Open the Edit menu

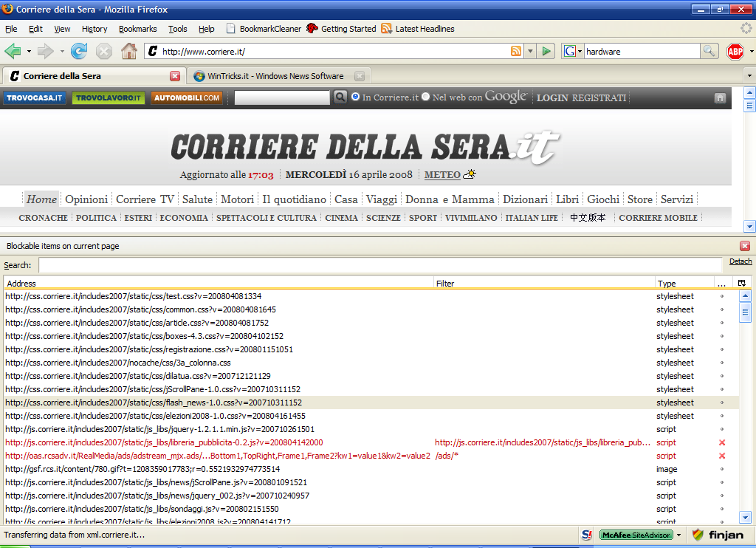point(35,29)
